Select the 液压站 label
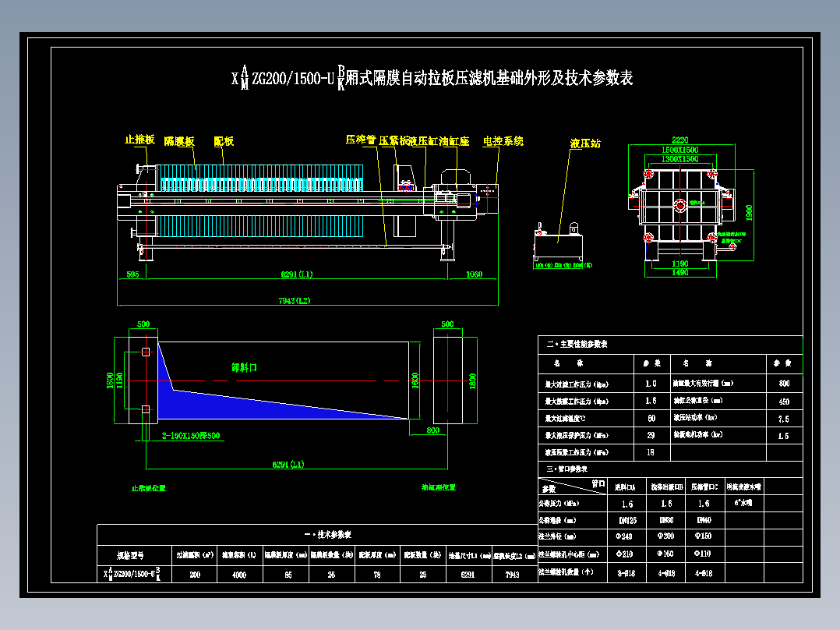 (585, 143)
